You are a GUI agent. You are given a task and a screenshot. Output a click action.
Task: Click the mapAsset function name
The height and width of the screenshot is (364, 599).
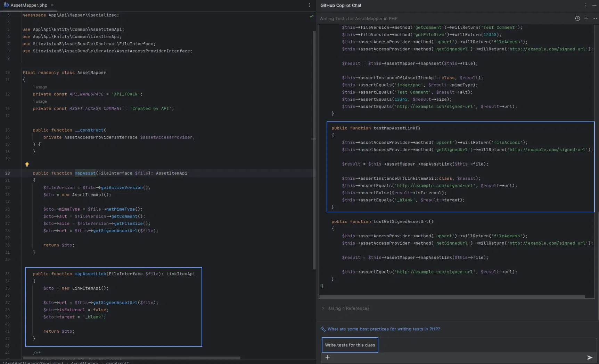[85, 173]
